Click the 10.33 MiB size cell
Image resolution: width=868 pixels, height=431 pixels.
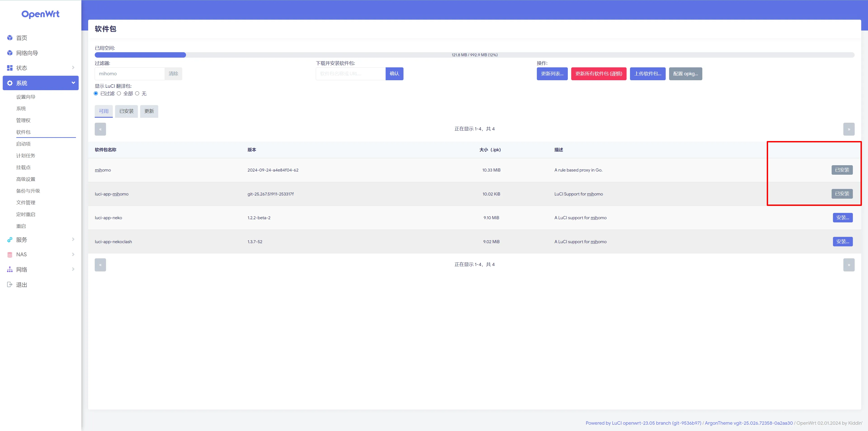coord(491,170)
